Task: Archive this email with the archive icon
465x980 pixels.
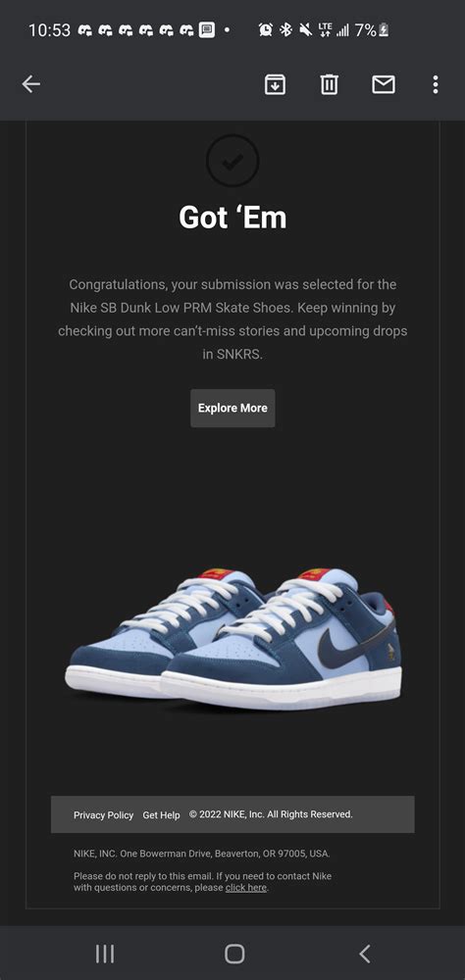Action: pos(275,83)
